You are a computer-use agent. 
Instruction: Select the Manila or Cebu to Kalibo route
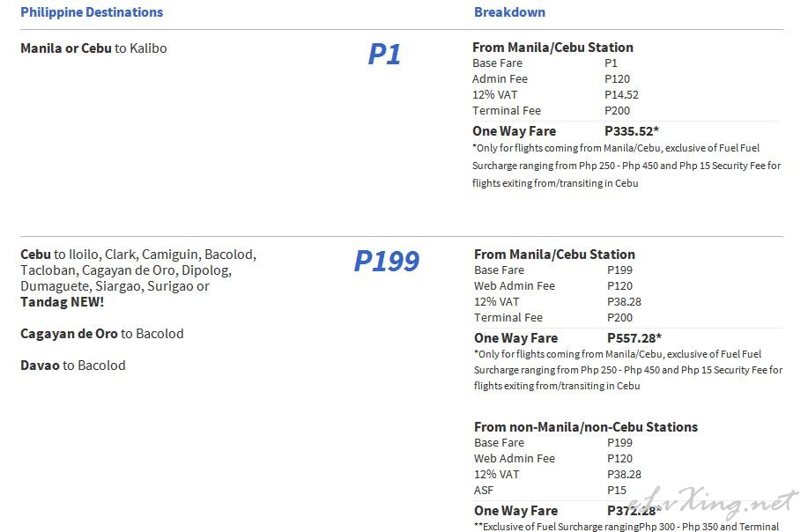[x=93, y=48]
